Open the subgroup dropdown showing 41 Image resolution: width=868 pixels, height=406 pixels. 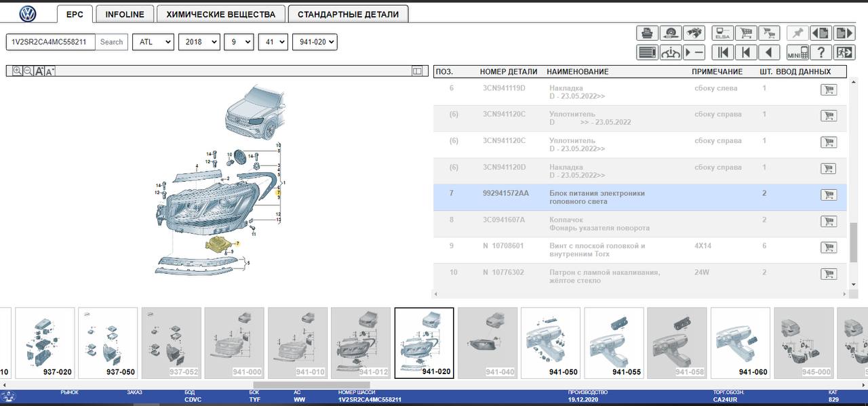click(273, 42)
